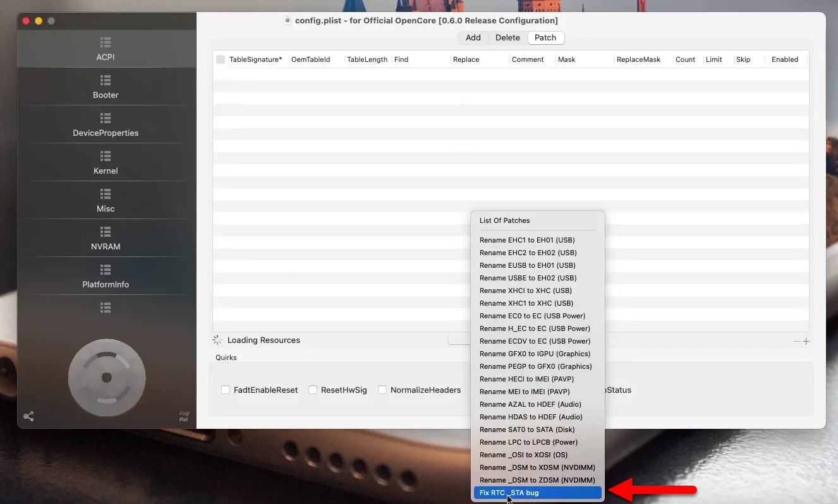Viewport: 838px width, 504px height.
Task: Click the Count column header
Action: (x=685, y=59)
